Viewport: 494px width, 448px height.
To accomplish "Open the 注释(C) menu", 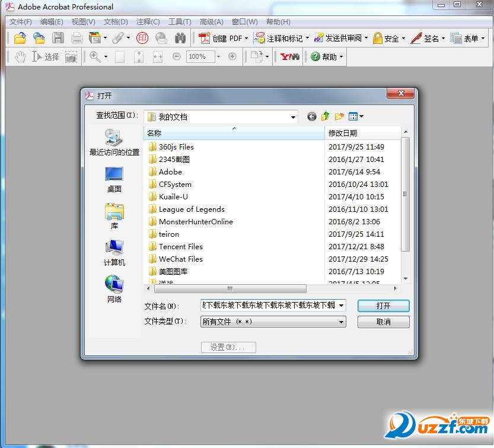I will click(x=148, y=22).
